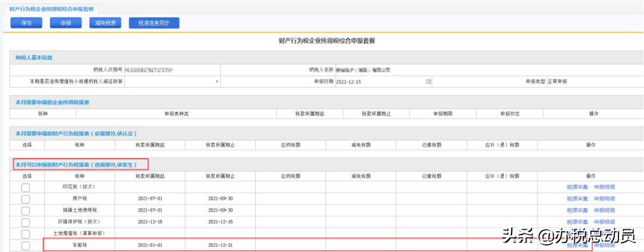
Task: Click the 土地增值税（清算申报） tax name cell
Action: point(79,233)
